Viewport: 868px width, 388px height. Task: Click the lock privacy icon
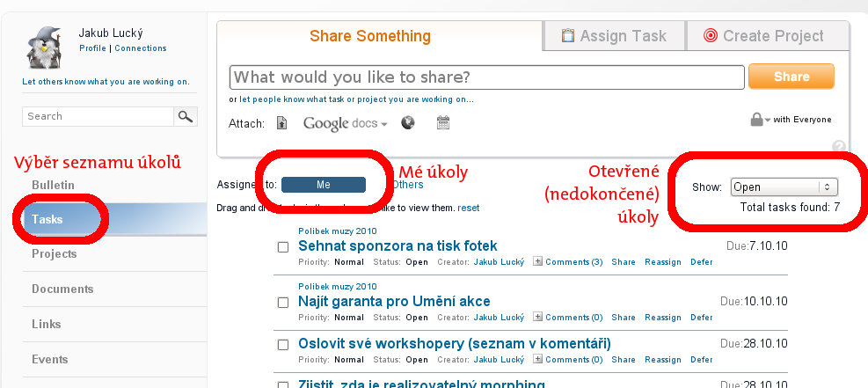pos(756,120)
